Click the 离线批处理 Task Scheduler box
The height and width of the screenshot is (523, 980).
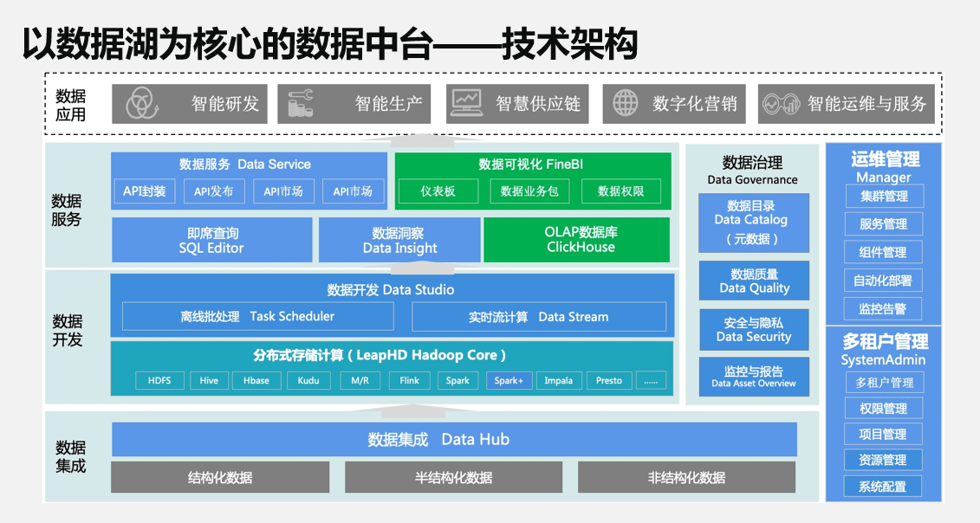point(257,317)
